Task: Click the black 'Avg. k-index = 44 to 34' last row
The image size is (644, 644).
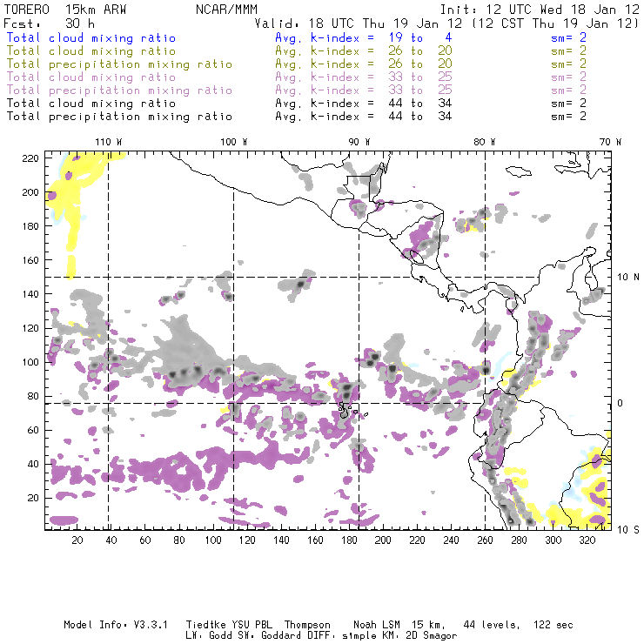Action: (364, 117)
